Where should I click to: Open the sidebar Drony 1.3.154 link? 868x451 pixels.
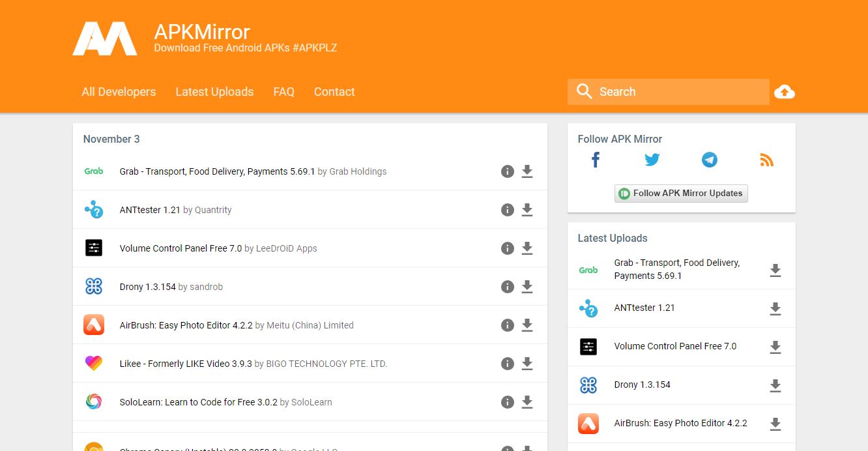point(642,385)
